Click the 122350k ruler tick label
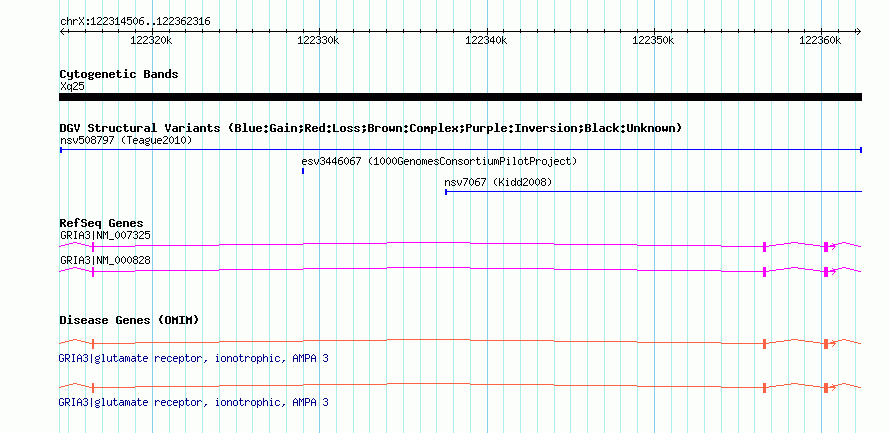Screen dimensions: 890x433 (x=653, y=40)
